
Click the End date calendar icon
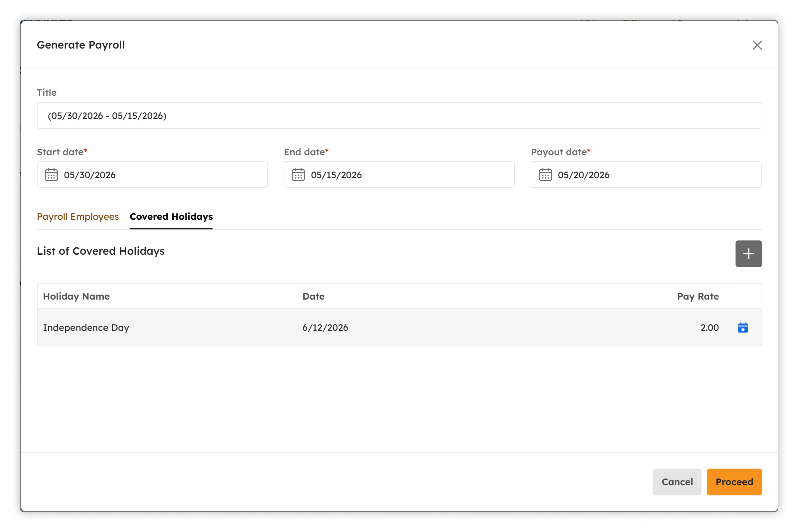click(298, 175)
